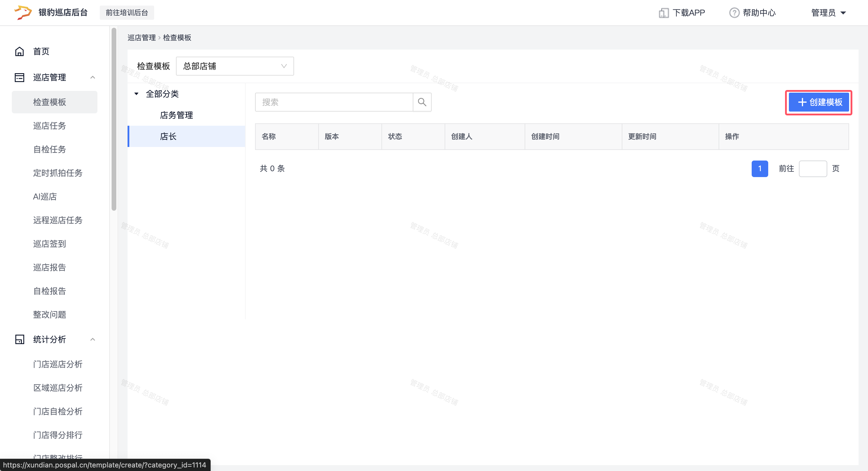
Task: Click the 统计分析 sidebar icon
Action: point(19,339)
